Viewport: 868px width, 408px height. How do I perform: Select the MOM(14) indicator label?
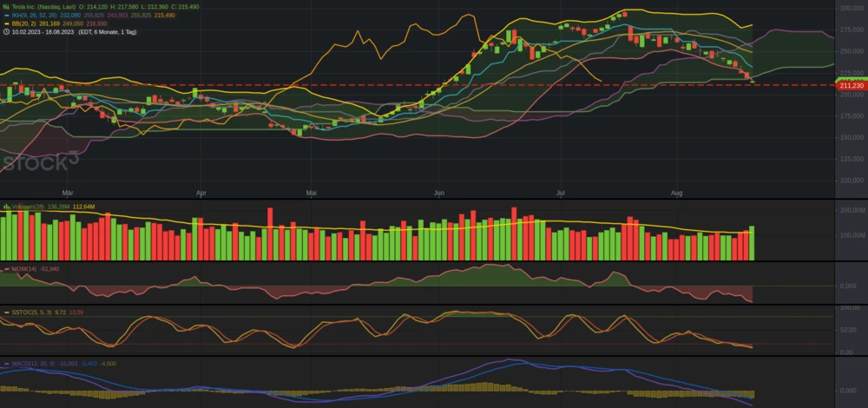pyautogui.click(x=24, y=269)
